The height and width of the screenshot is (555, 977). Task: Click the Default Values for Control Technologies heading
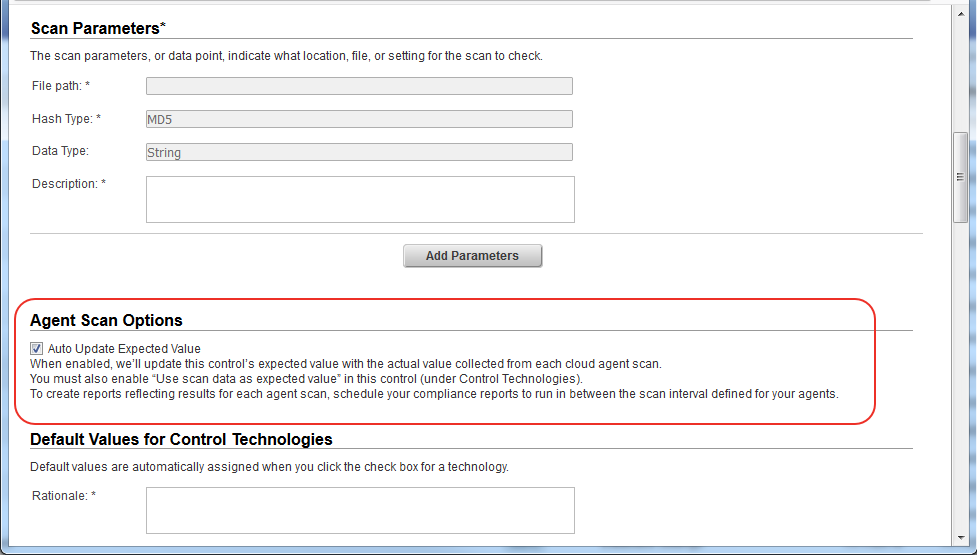click(x=181, y=439)
